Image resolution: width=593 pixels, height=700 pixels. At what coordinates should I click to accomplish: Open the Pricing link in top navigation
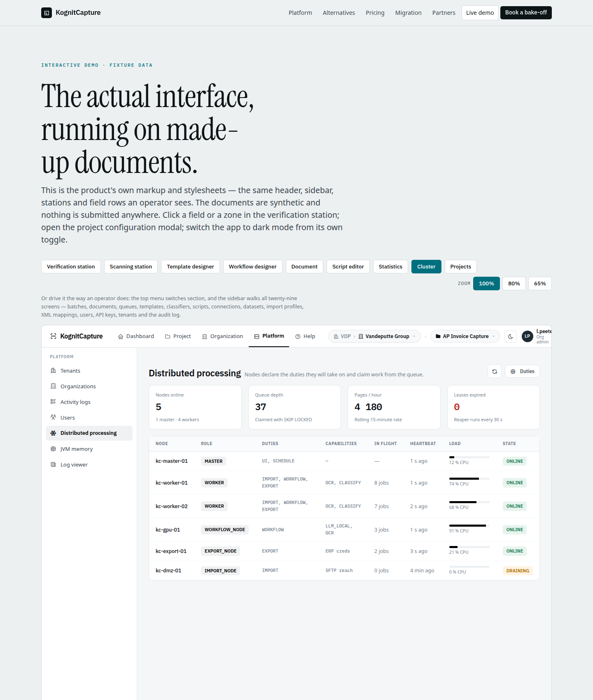375,13
